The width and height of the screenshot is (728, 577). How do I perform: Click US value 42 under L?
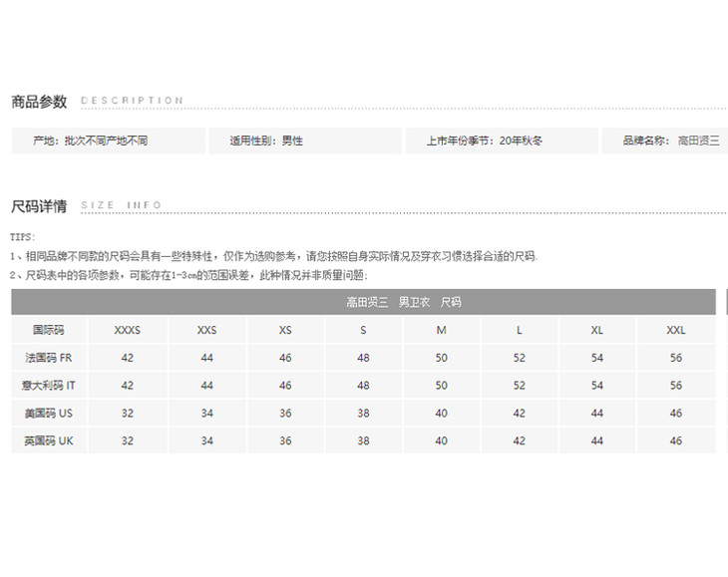coord(519,413)
